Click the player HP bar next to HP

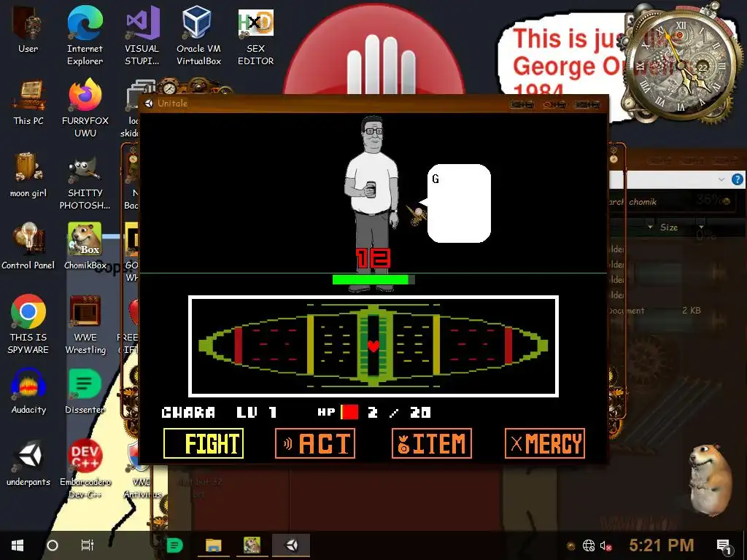[349, 412]
